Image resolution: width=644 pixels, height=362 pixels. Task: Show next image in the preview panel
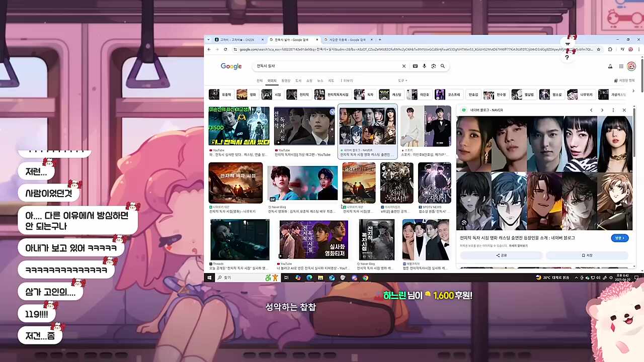point(602,110)
